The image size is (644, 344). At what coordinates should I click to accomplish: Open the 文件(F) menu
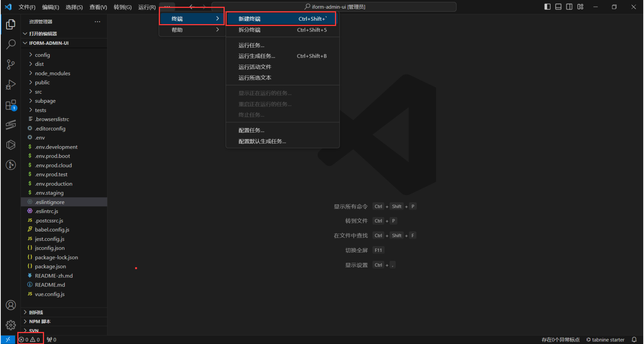click(27, 7)
